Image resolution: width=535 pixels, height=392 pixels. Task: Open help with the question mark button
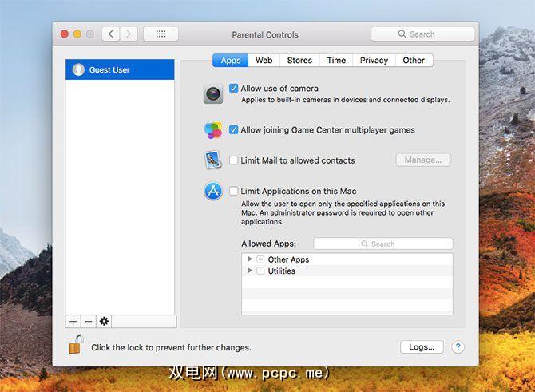coord(458,347)
